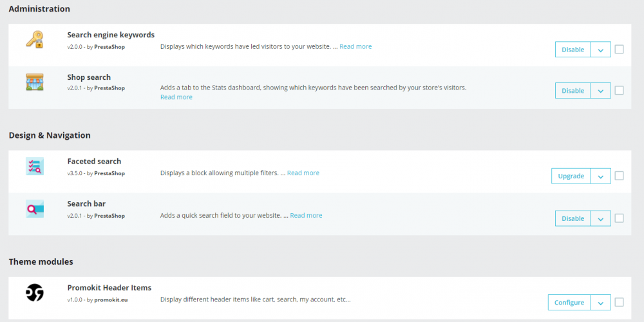The width and height of the screenshot is (644, 322).
Task: Click the Search engine keywords key icon
Action: click(35, 39)
